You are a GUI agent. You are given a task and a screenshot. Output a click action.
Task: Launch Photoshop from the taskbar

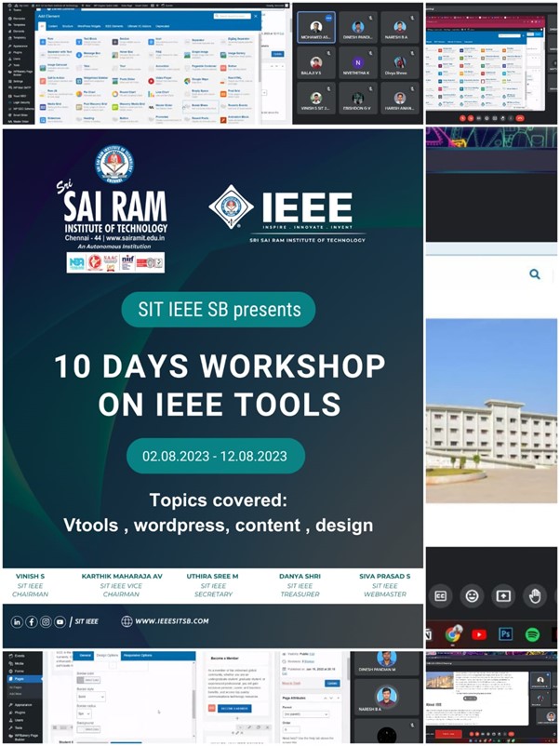click(506, 634)
